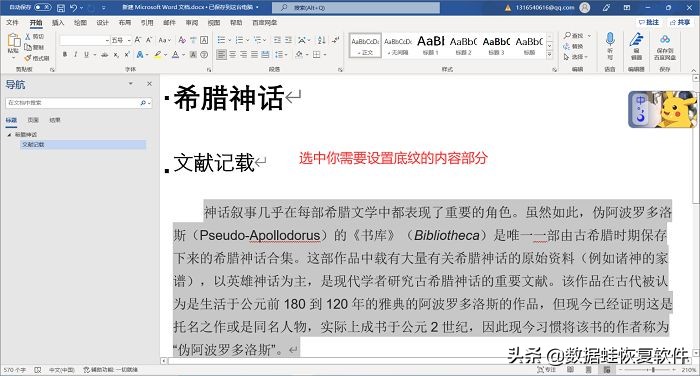Open the font color dropdown arrow

[183, 54]
